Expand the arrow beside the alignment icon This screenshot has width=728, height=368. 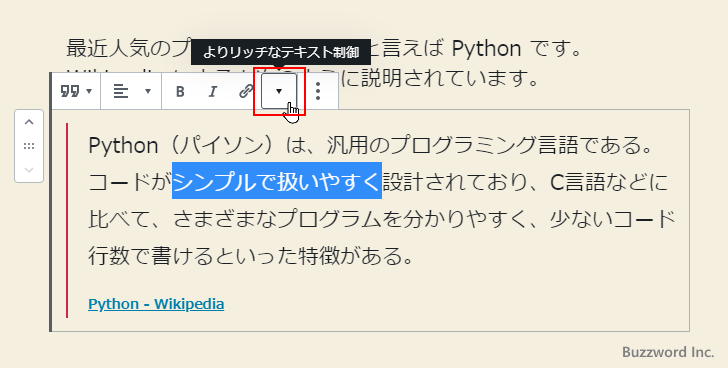[148, 91]
